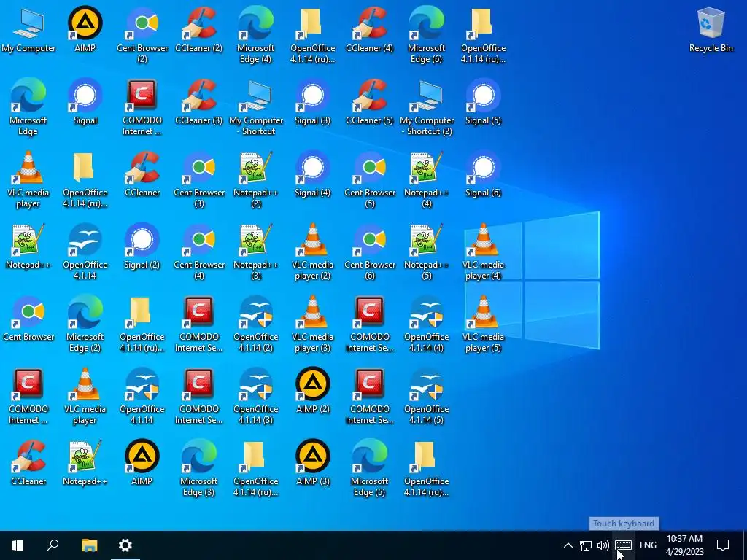
Task: Select the Microsoft Edge (3) shortcut
Action: click(x=198, y=469)
